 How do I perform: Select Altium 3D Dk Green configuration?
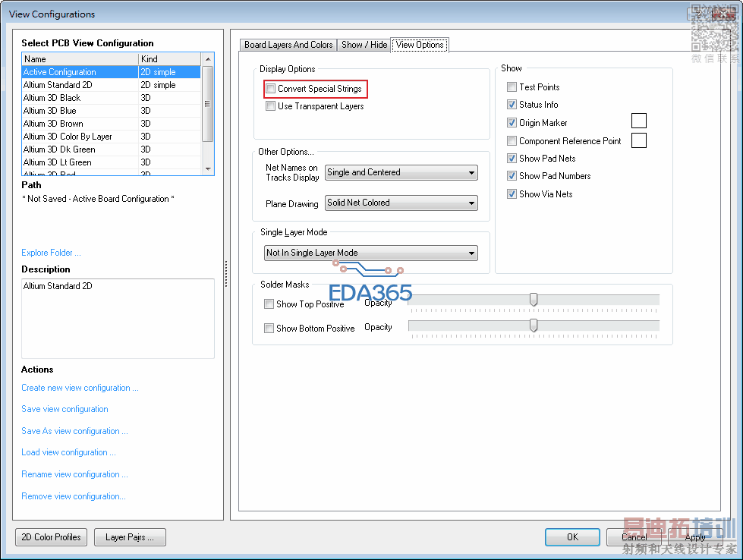click(112, 149)
